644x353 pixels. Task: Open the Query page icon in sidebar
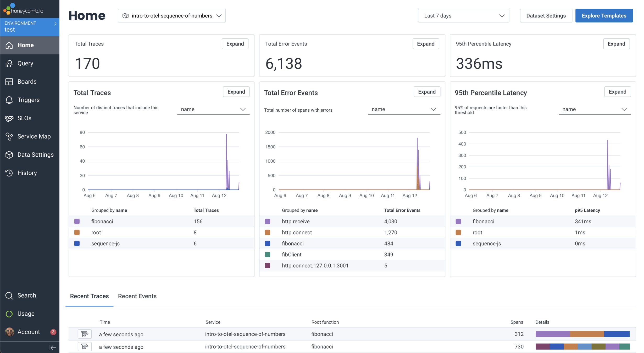tap(9, 64)
